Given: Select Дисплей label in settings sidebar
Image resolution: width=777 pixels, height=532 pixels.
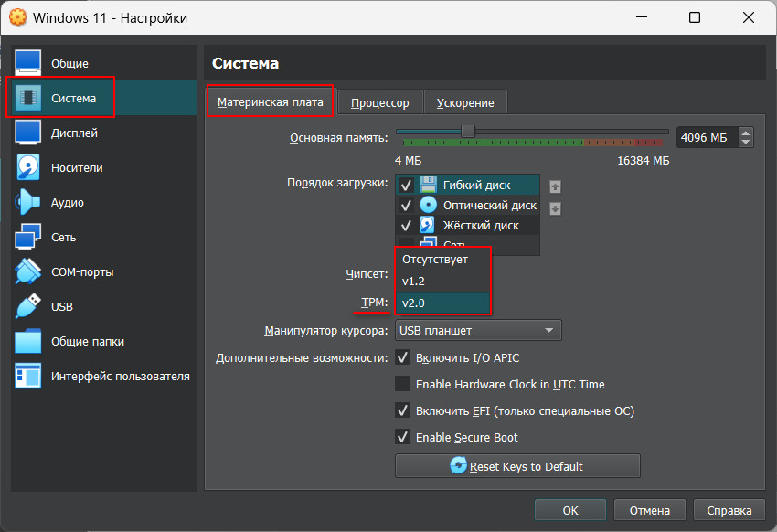Looking at the screenshot, I should click(74, 133).
